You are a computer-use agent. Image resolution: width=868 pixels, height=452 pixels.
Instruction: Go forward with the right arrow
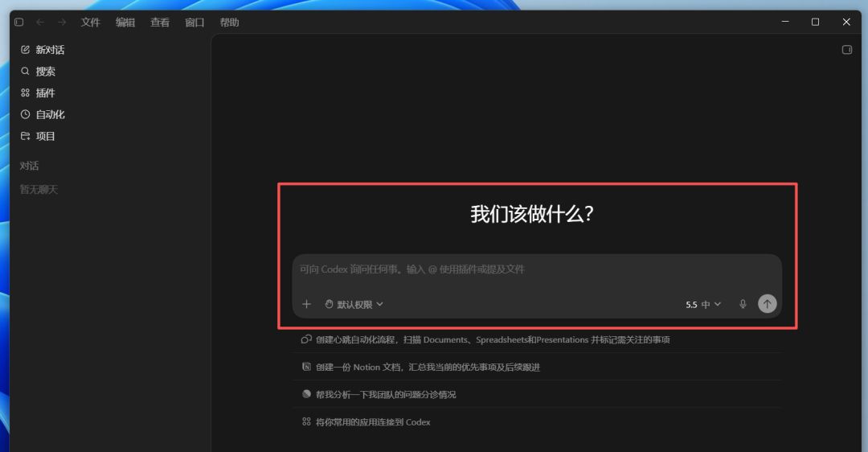coord(62,23)
